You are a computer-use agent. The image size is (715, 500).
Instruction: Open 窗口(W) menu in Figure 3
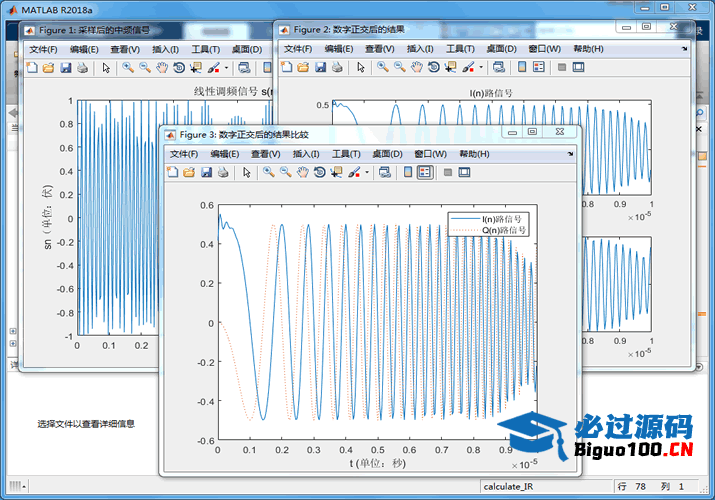click(430, 154)
